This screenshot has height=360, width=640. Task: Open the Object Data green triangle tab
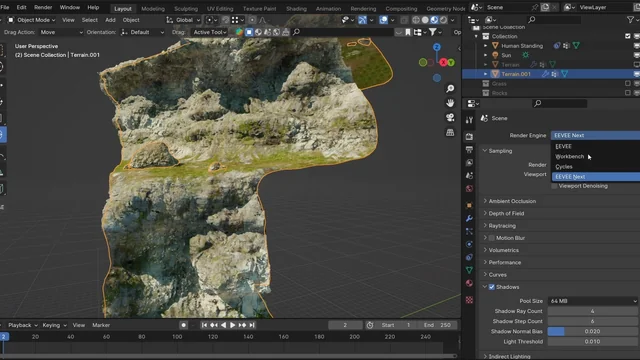coord(469,270)
